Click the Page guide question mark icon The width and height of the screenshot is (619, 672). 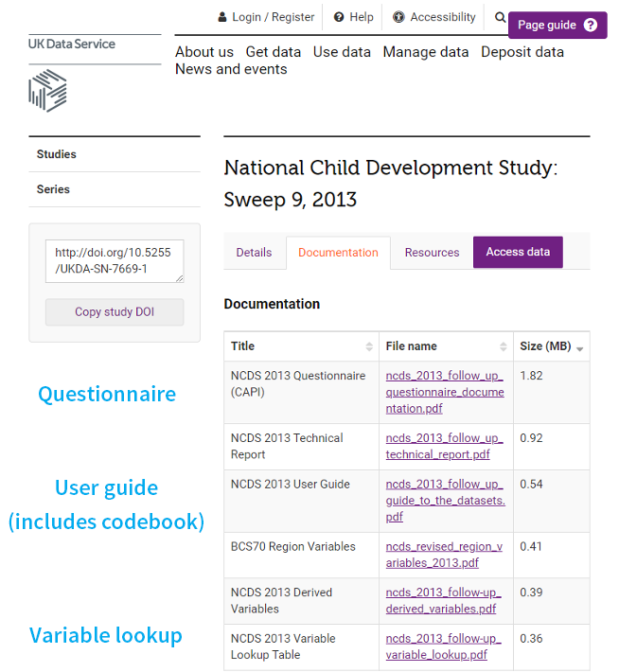click(591, 25)
